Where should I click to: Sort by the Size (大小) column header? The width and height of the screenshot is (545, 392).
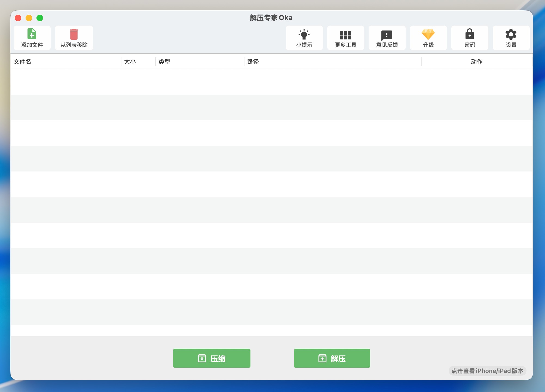coord(130,62)
